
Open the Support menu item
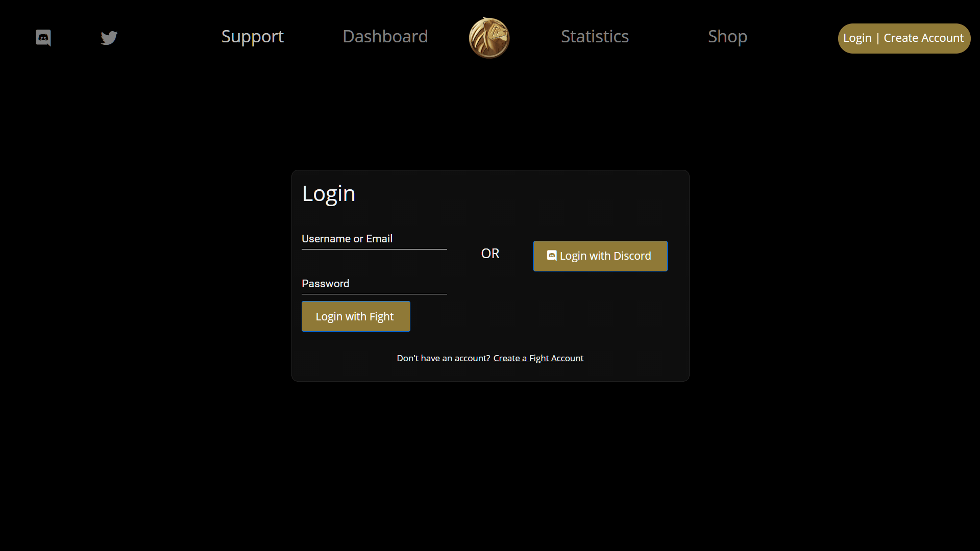(x=252, y=37)
